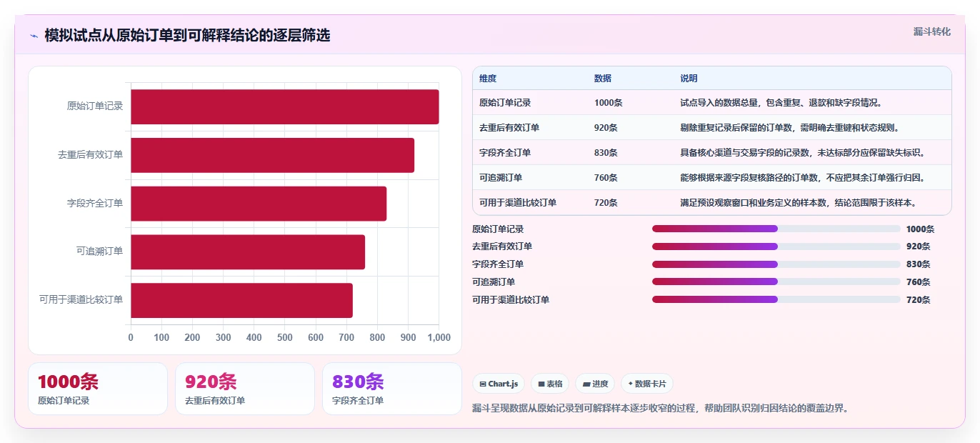The image size is (980, 443).
Task: Click the 原始订单记录 progress bar
Action: pyautogui.click(x=776, y=229)
